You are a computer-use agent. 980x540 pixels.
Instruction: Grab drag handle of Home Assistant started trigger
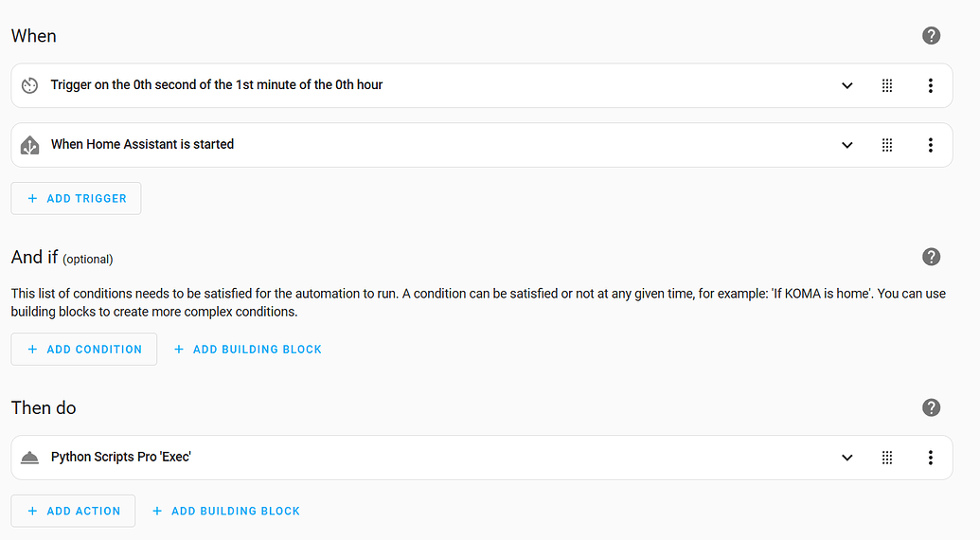pos(887,145)
